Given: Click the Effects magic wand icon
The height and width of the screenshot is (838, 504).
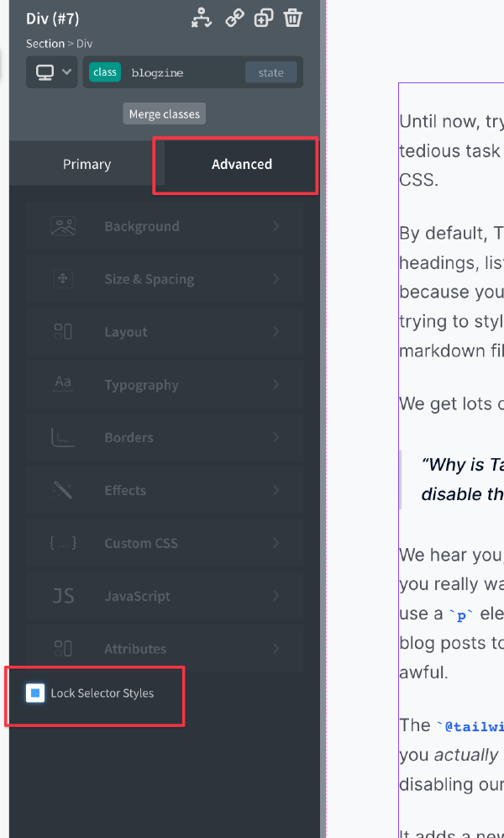Looking at the screenshot, I should (x=63, y=490).
